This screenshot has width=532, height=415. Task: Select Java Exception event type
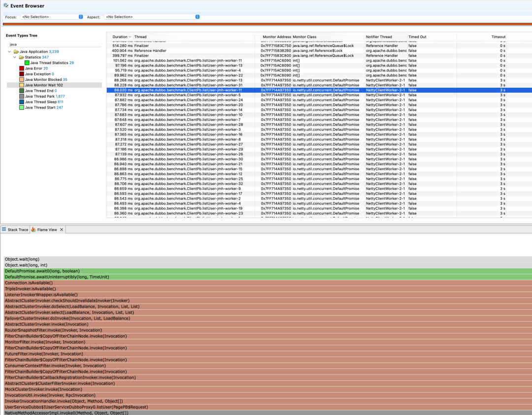pos(39,74)
